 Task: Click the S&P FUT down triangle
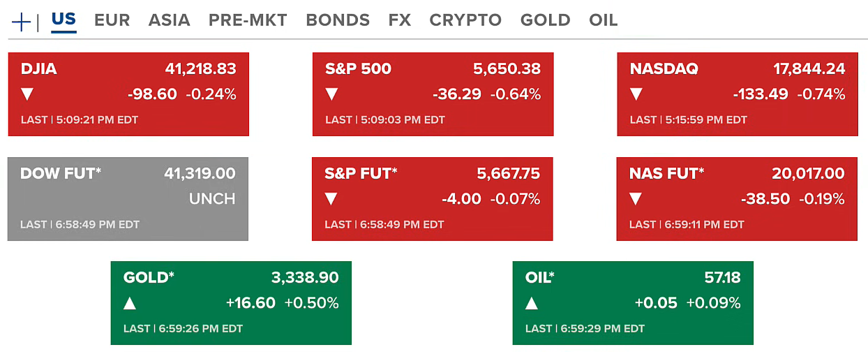(x=331, y=199)
